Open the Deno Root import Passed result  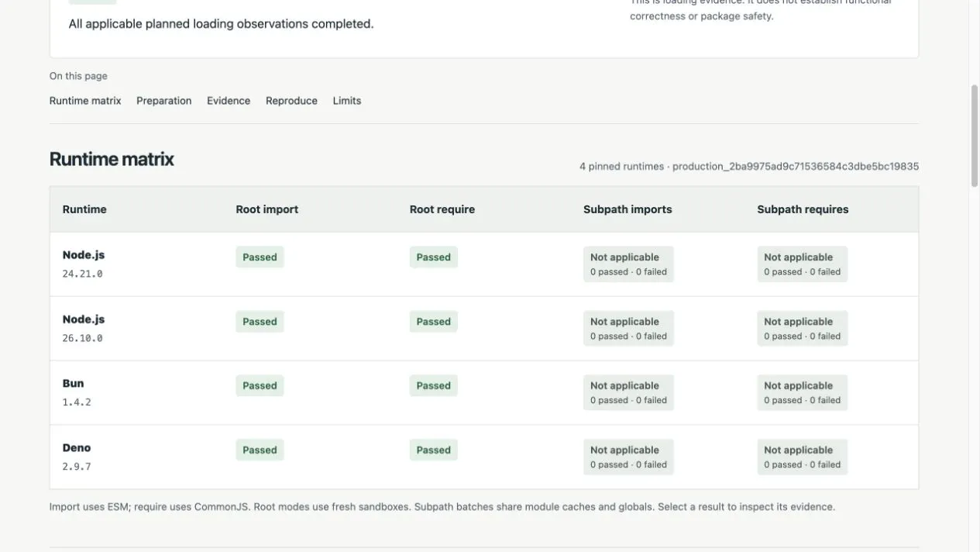pos(260,450)
